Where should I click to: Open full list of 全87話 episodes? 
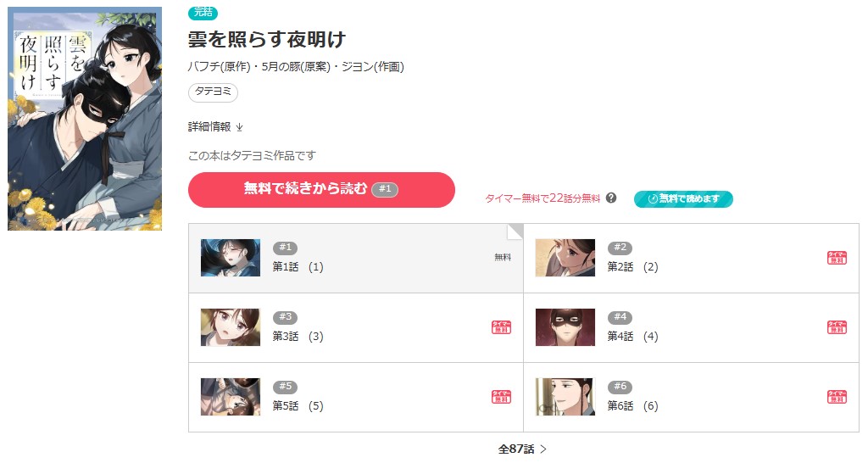tap(522, 449)
